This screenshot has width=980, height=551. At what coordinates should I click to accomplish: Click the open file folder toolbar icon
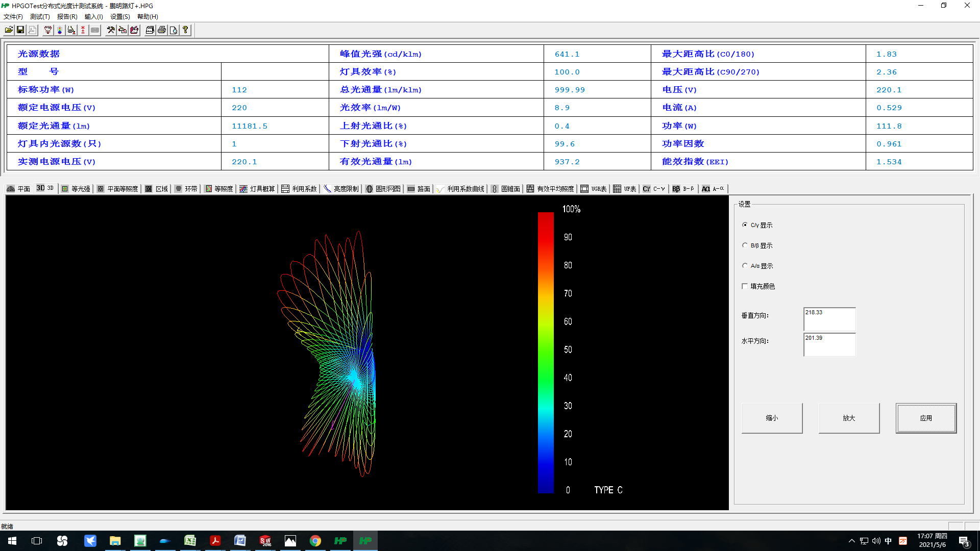pyautogui.click(x=9, y=30)
